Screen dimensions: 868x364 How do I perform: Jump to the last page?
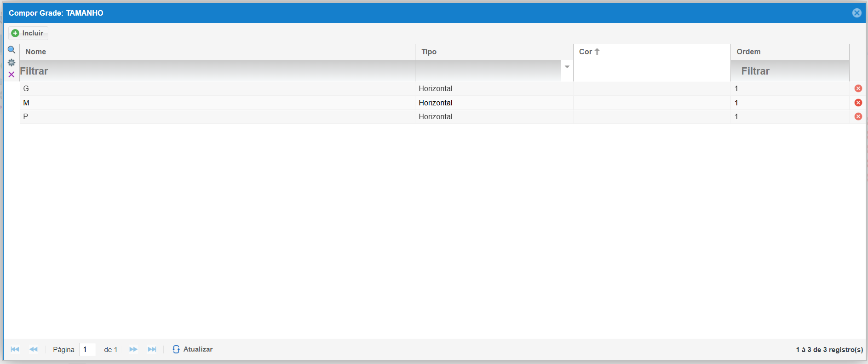[152, 349]
